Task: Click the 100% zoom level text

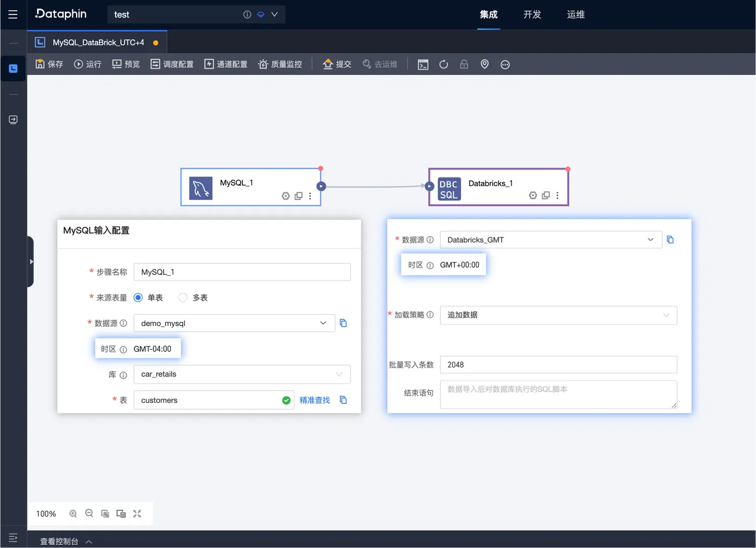Action: tap(46, 514)
